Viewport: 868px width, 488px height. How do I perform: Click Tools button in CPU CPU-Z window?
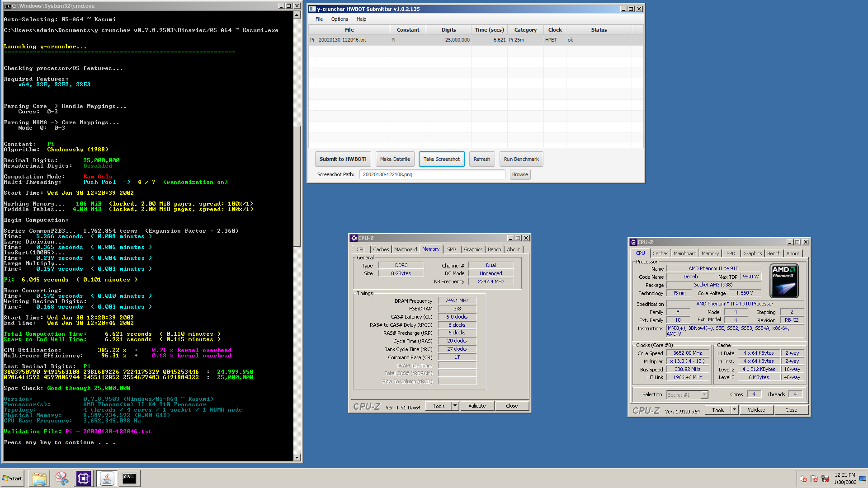[718, 410]
